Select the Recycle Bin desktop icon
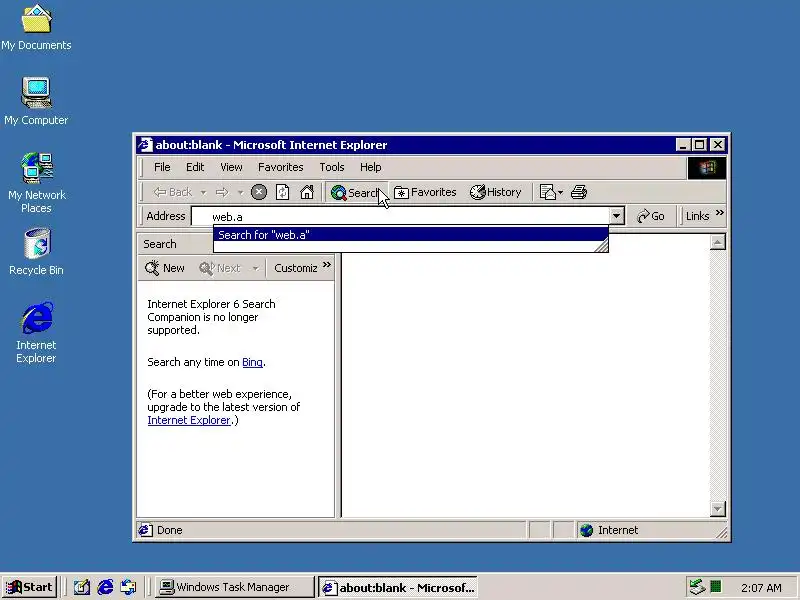 [36, 252]
